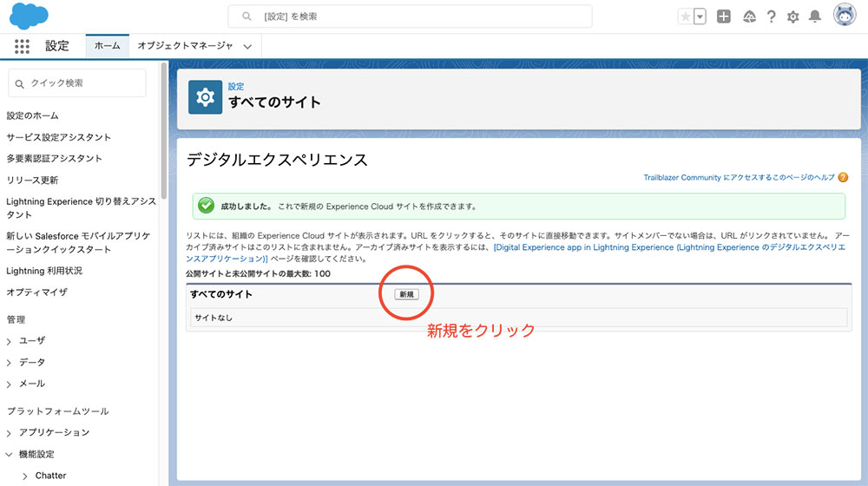Open Lightning Experience 切り替えアシスタント
868x486 pixels.
tap(81, 208)
